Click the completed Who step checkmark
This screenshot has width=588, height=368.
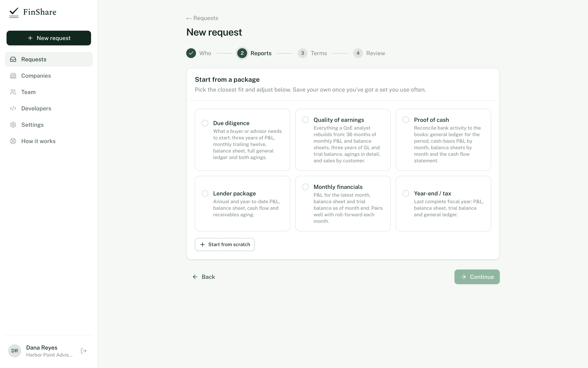[191, 53]
